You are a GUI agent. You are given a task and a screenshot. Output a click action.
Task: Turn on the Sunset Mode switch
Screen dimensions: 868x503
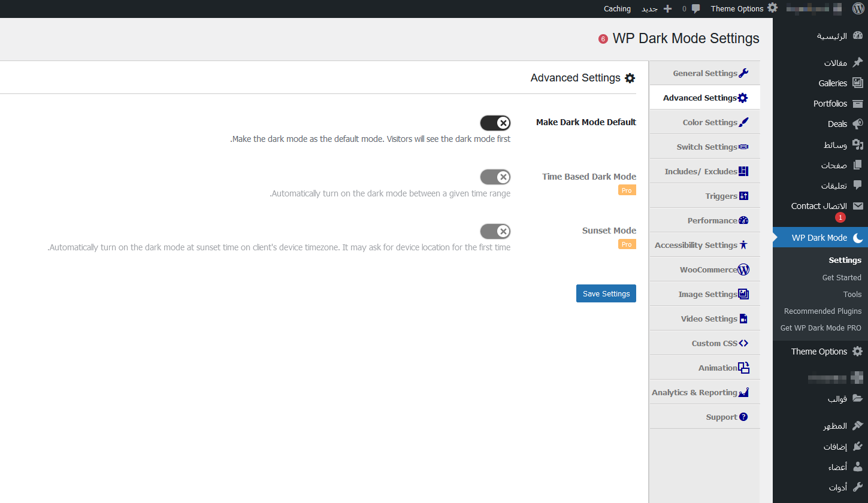pos(495,231)
